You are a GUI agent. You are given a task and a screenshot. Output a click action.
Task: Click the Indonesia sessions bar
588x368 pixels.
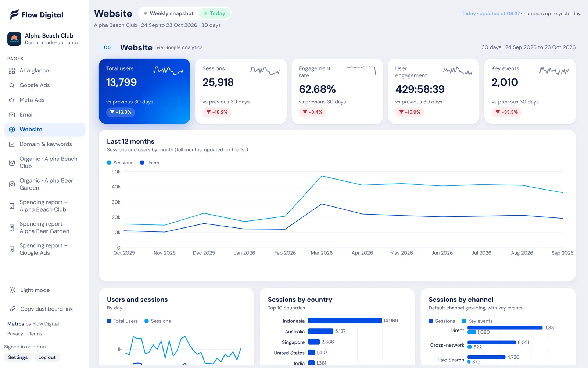click(x=345, y=321)
